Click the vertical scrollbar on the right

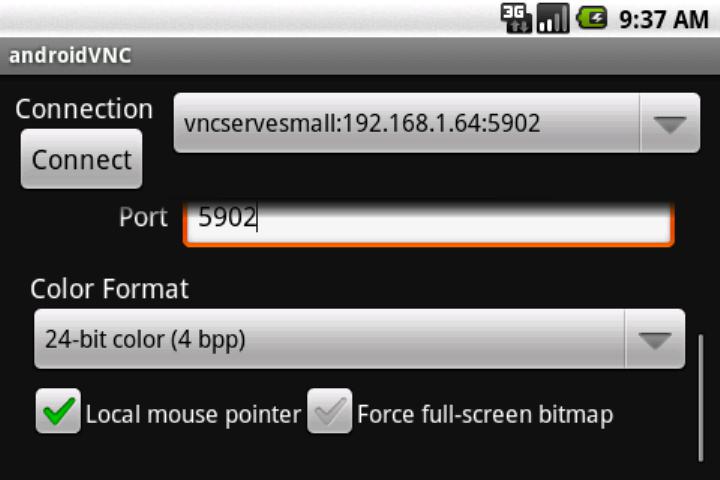pyautogui.click(x=701, y=398)
